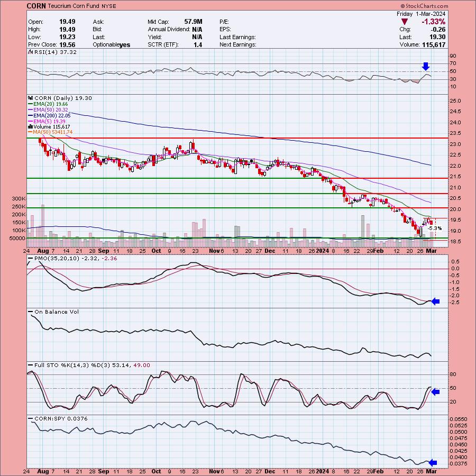Click the bar icon beside the Volume legend entry
The width and height of the screenshot is (476, 476).
(30, 126)
